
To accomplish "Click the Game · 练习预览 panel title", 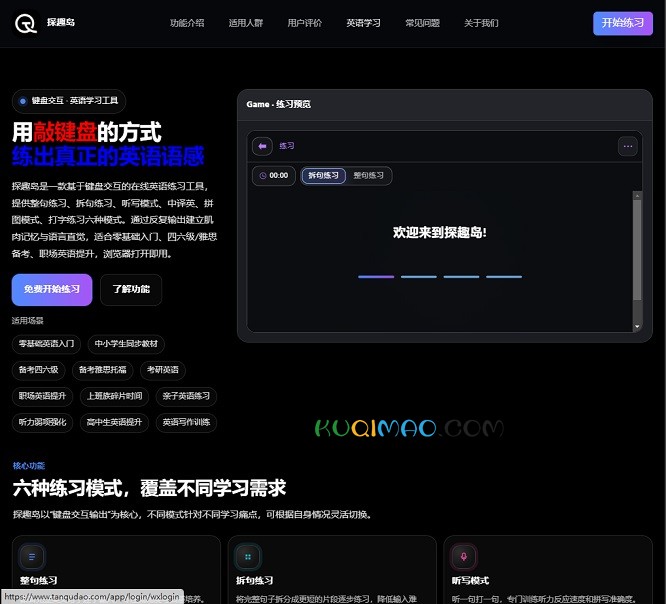I will 279,104.
